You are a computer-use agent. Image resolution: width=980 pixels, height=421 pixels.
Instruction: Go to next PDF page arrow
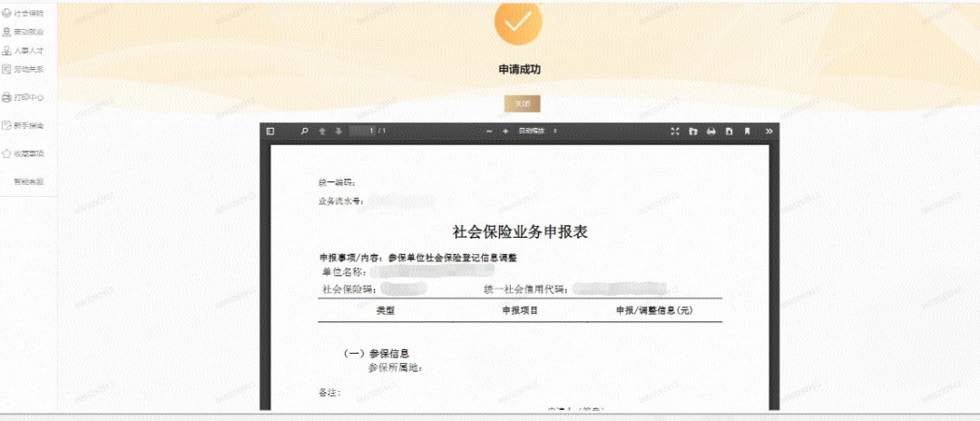(338, 132)
